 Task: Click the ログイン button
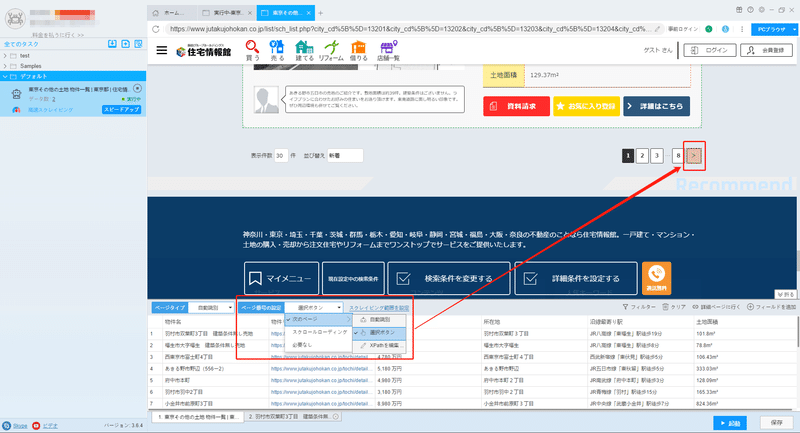pos(710,50)
